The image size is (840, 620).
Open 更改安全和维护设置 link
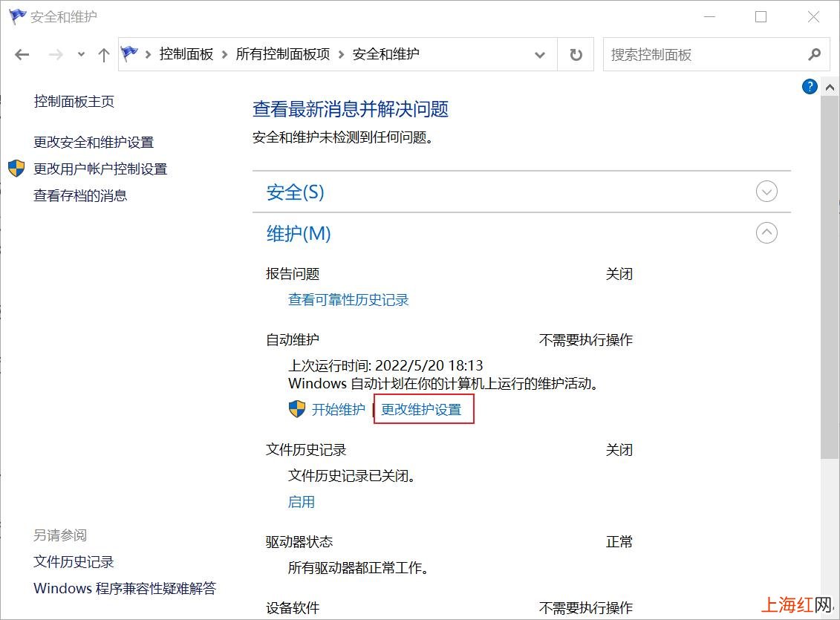coord(94,142)
